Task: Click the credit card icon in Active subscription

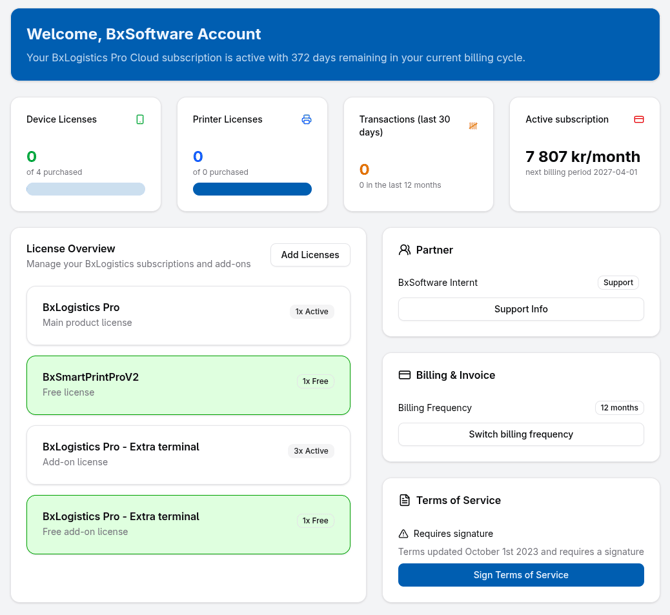Action: (639, 120)
